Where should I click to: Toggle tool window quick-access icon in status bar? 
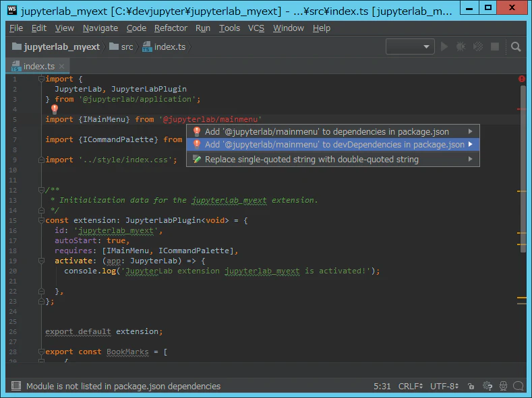click(x=16, y=386)
